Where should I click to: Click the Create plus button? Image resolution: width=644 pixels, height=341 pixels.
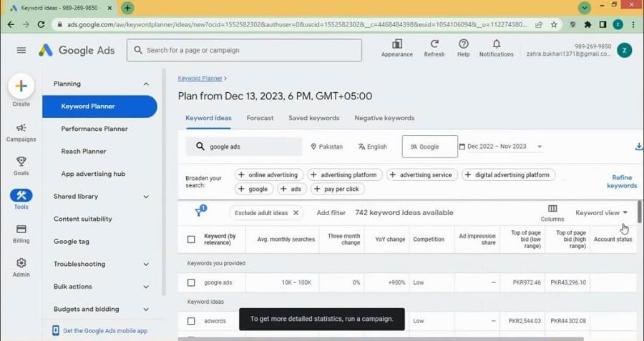(21, 87)
